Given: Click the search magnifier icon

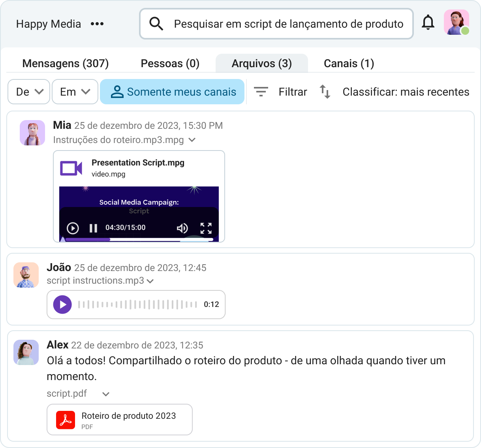Looking at the screenshot, I should tap(156, 24).
